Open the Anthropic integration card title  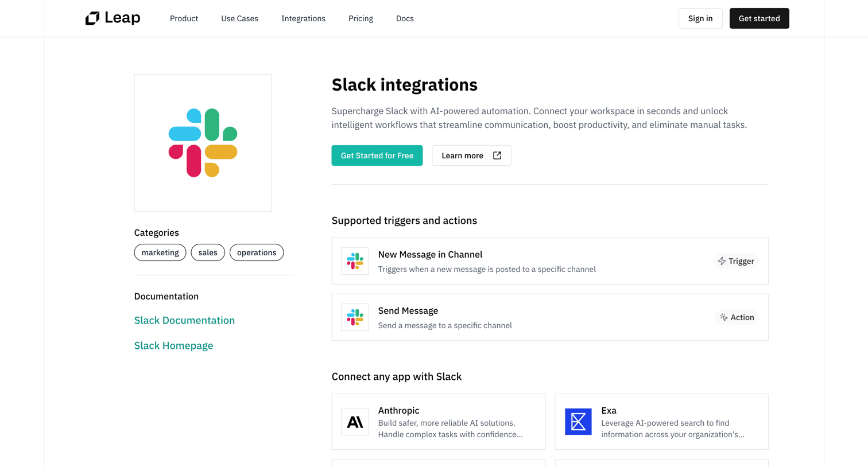(x=398, y=410)
